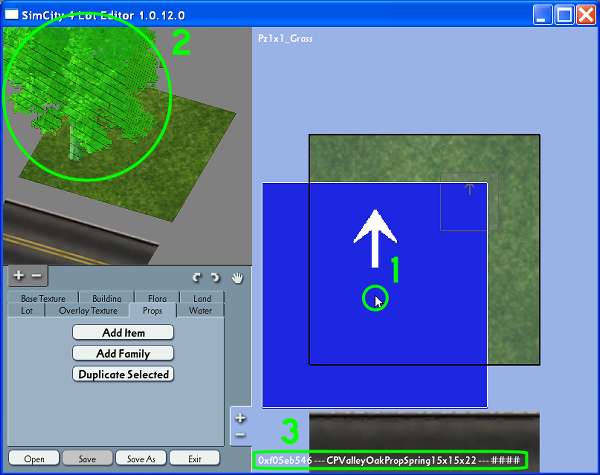
Task: Zoom out the top-down lot view
Action: point(240,435)
